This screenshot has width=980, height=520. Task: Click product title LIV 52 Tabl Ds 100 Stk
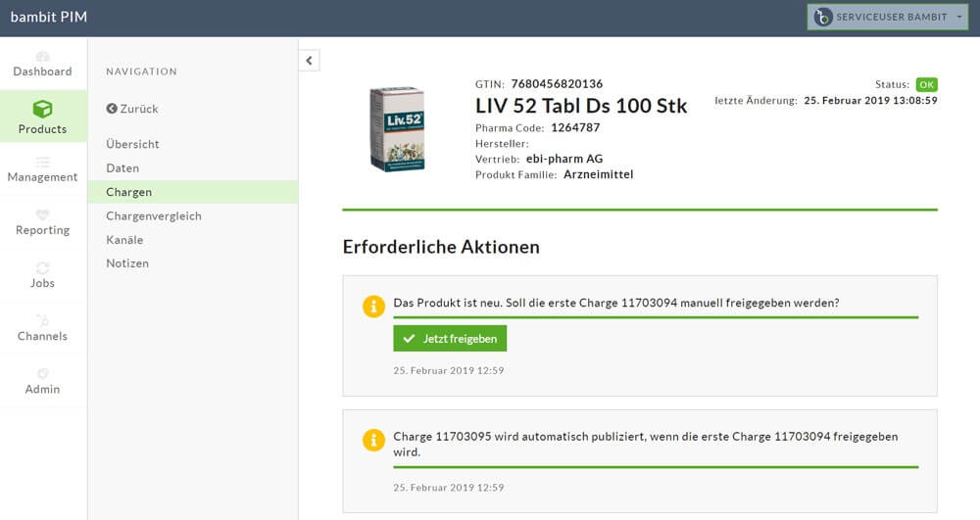point(581,106)
